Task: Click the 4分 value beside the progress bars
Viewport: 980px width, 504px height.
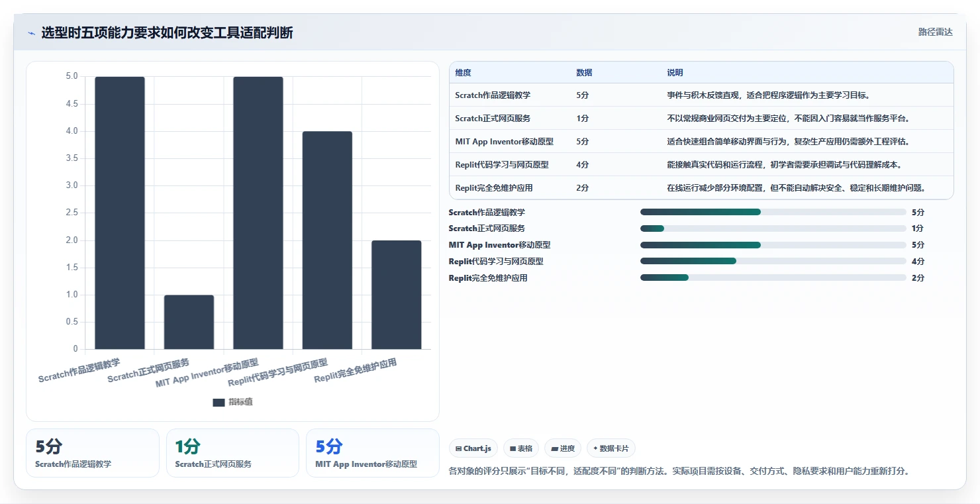Action: coord(918,261)
